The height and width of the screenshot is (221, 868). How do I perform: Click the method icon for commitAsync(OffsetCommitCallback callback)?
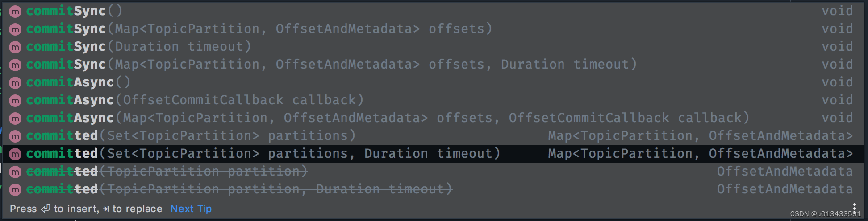pyautogui.click(x=15, y=101)
